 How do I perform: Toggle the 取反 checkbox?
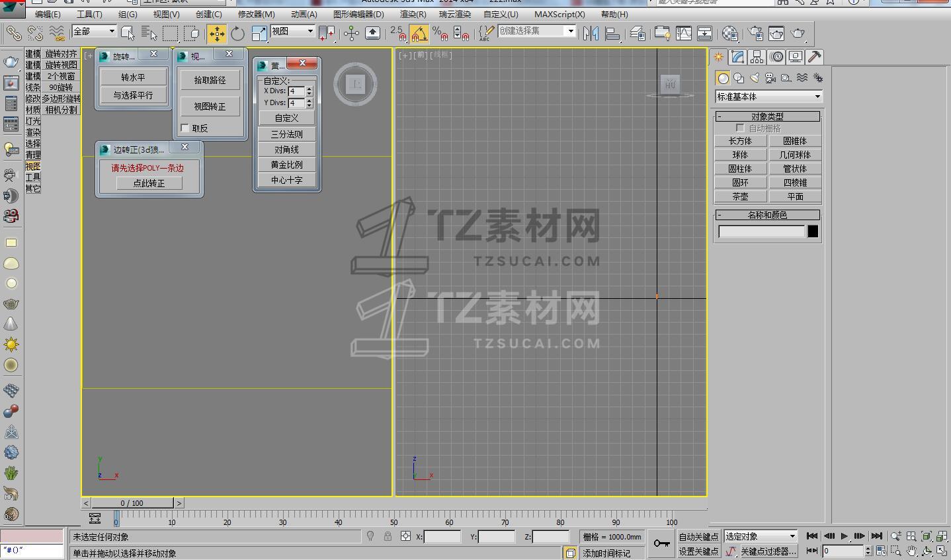pos(185,128)
